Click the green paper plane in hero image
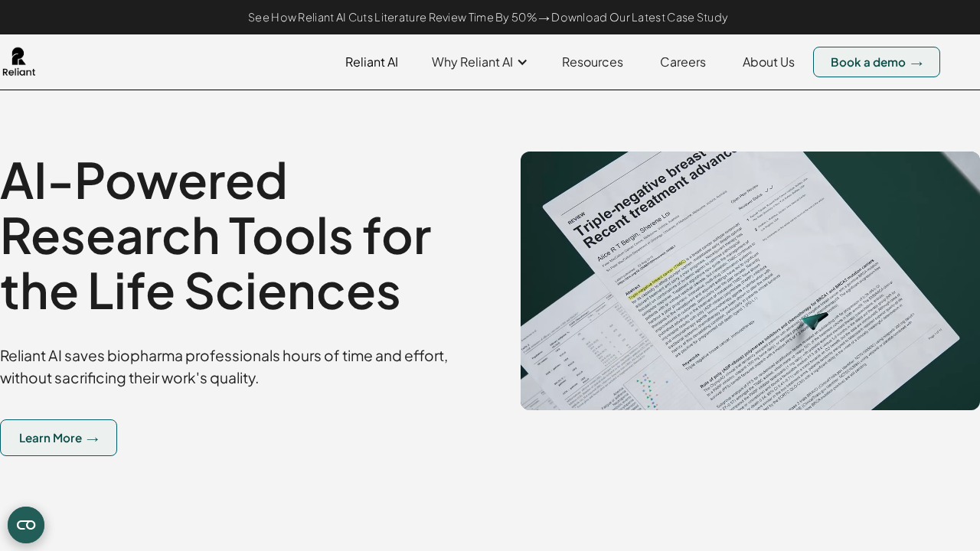The height and width of the screenshot is (551, 980). point(813,320)
